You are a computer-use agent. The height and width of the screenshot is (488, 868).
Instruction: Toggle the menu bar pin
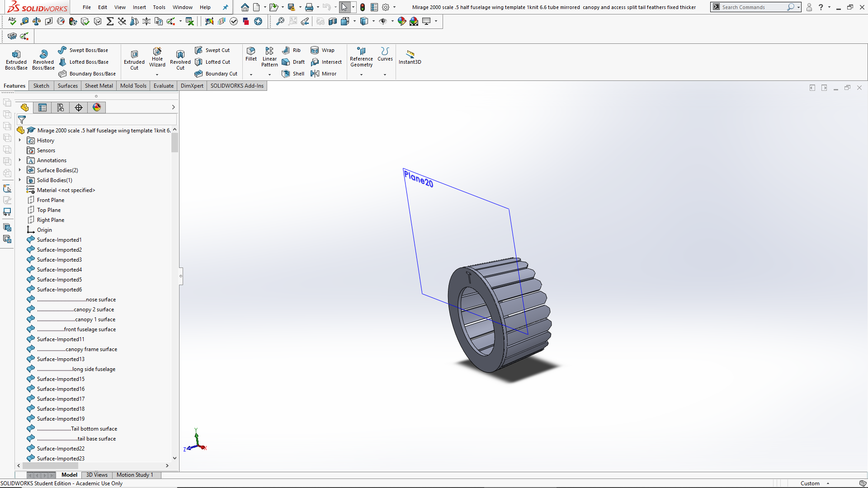click(225, 7)
